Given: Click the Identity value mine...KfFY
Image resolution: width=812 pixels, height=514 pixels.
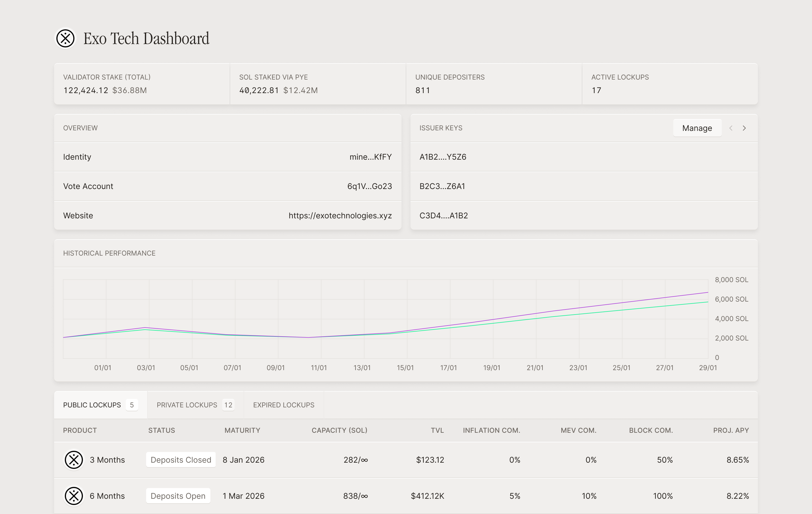Looking at the screenshot, I should pos(370,157).
